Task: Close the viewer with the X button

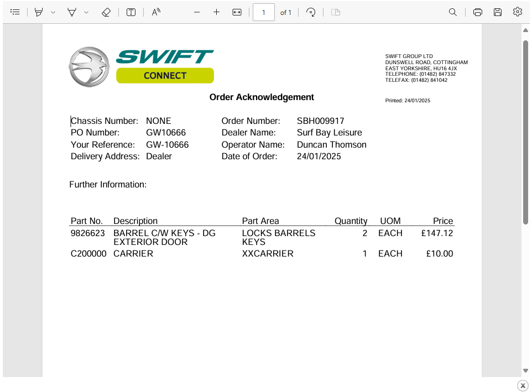Action: (x=523, y=385)
